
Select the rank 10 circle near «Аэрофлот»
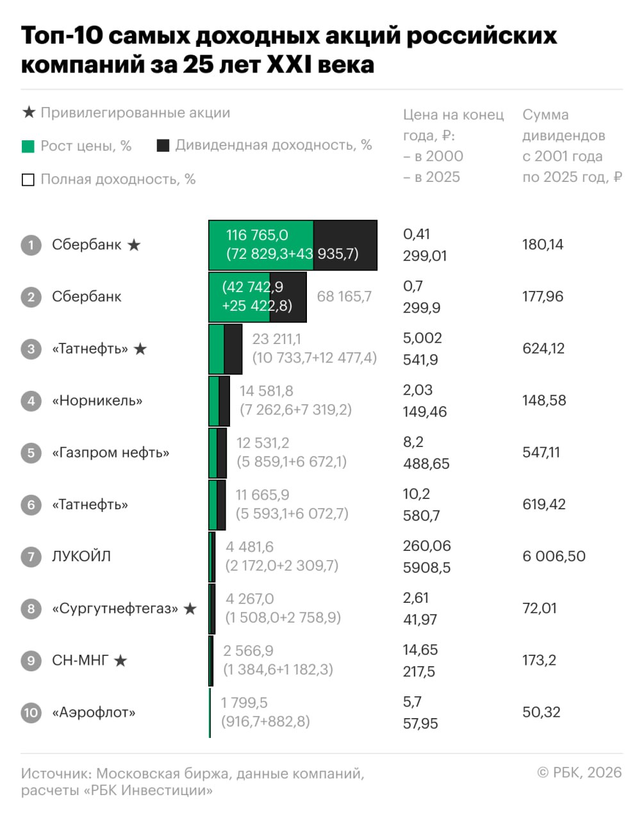point(31,712)
